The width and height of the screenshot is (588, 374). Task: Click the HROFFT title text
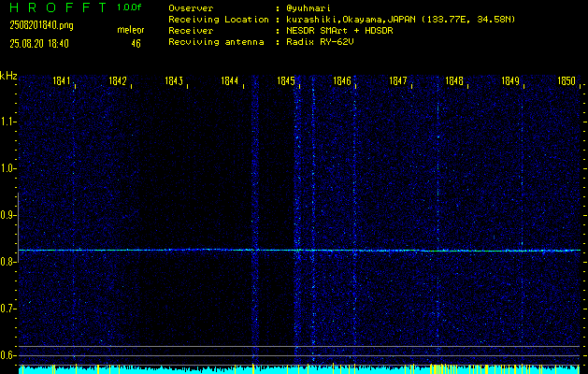[x=58, y=7]
